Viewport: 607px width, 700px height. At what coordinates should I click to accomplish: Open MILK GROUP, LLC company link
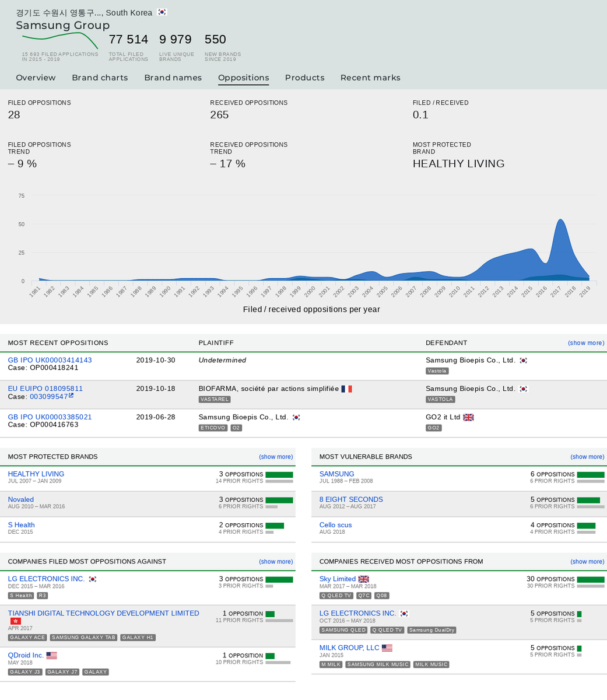(349, 647)
